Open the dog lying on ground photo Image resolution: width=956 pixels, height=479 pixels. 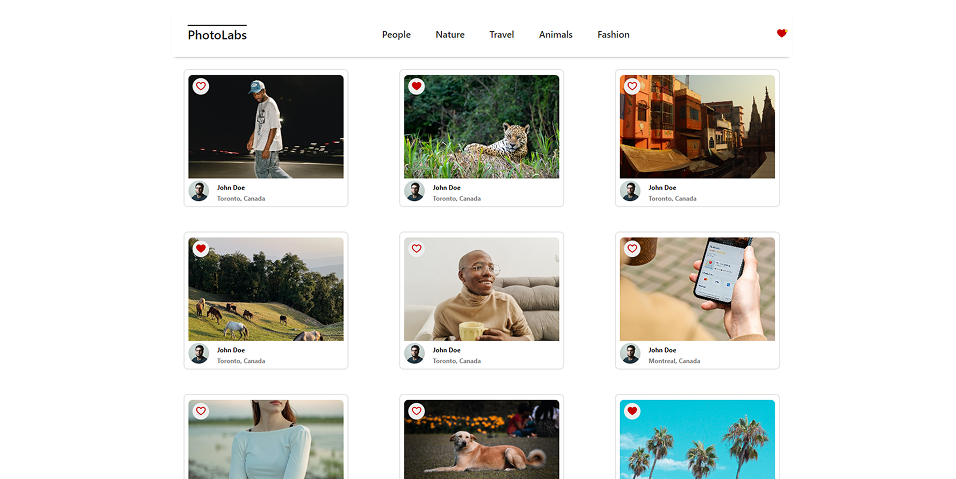[x=482, y=439]
